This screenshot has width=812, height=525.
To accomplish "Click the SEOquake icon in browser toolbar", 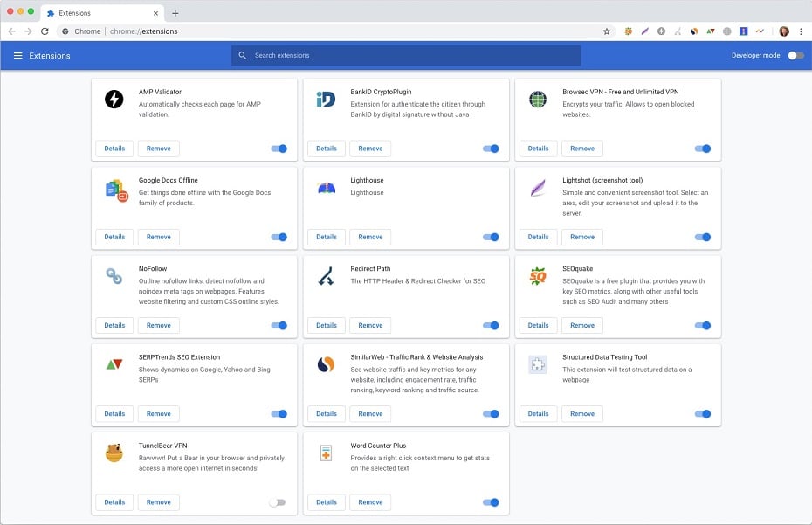I will point(628,31).
